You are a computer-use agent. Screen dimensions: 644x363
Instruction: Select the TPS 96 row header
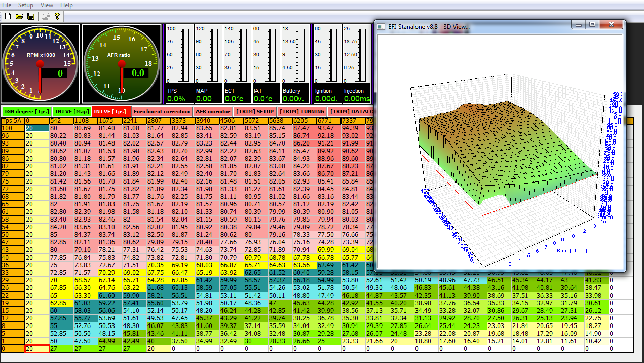13,136
